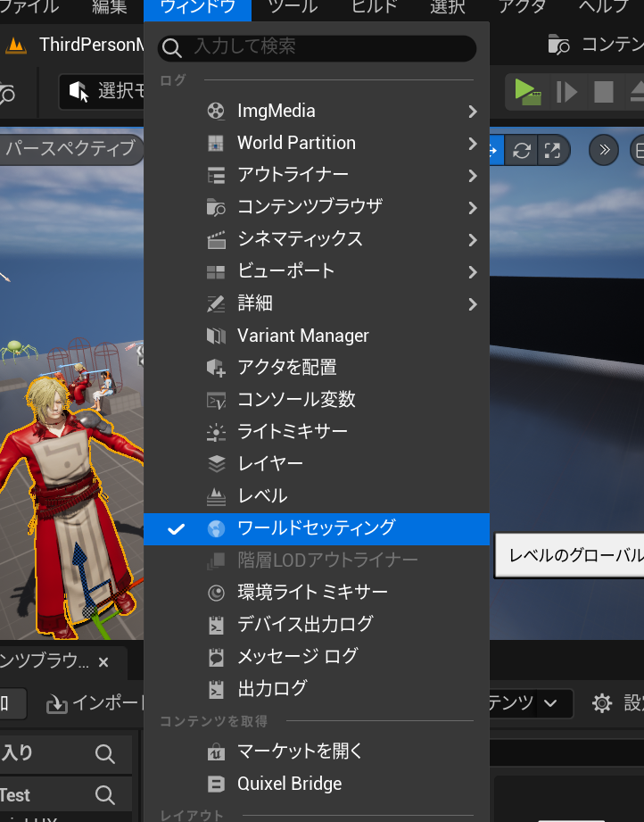
Task: Click the アクタを配置 cube-plus icon
Action: tap(216, 368)
